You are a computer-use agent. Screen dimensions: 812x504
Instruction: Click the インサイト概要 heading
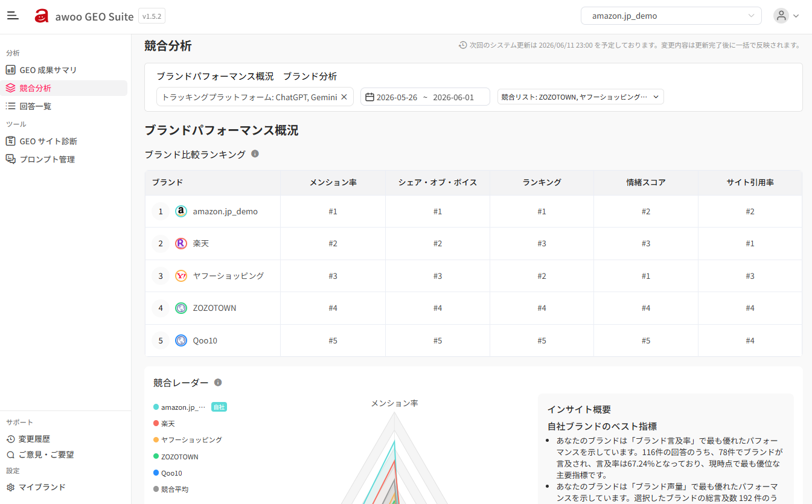[579, 409]
